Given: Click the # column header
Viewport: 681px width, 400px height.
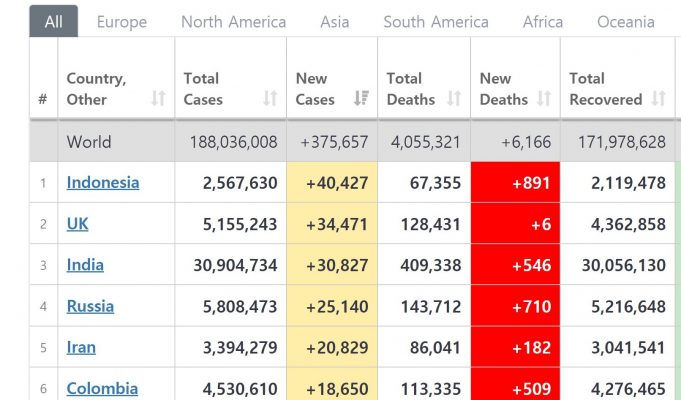Looking at the screenshot, I should [43, 99].
